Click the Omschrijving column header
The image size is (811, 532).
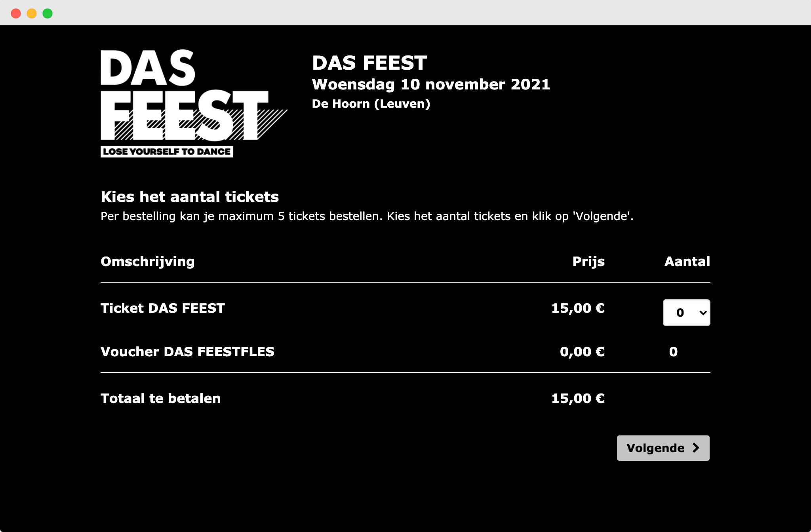click(x=148, y=262)
